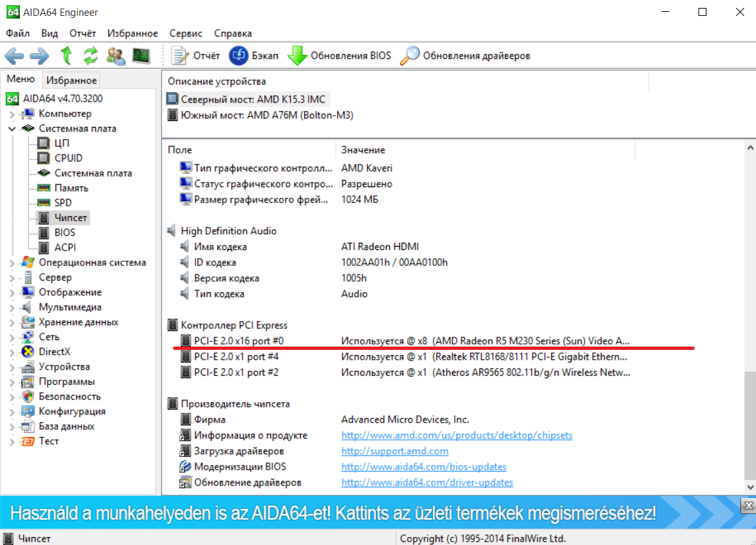
Task: Open the aida64.com driver-updates link
Action: tap(427, 482)
